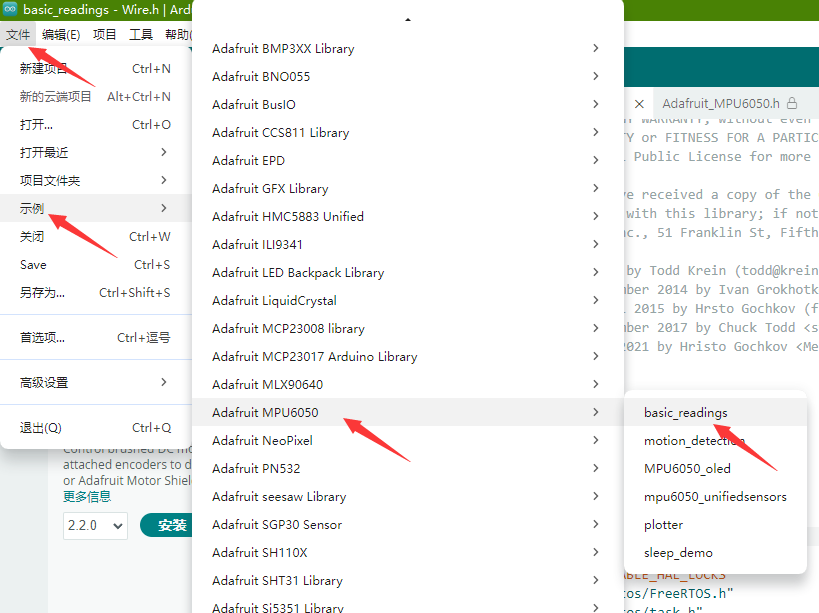This screenshot has height=613, width=819.
Task: Expand the 高级设置 submenu
Action: 96,382
